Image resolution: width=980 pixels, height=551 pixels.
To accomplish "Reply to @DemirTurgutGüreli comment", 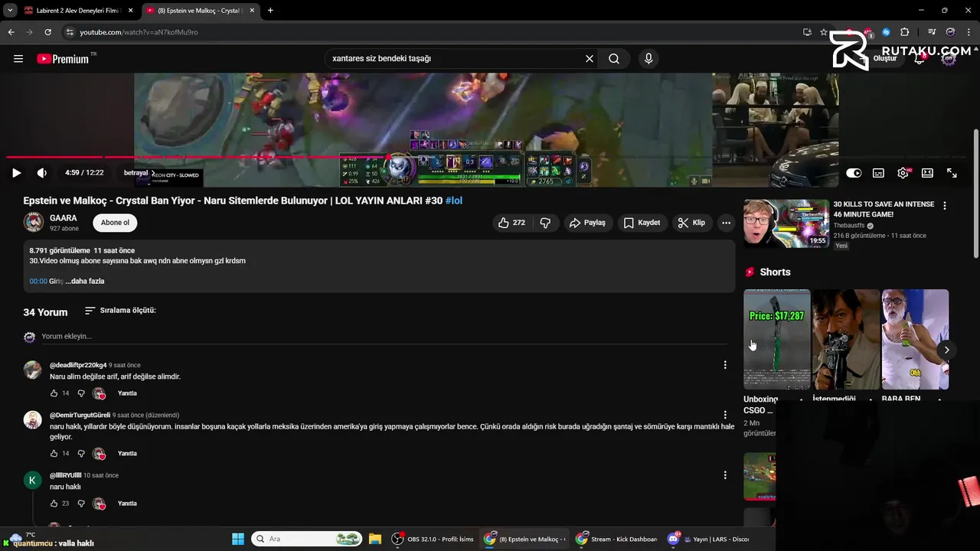I will pyautogui.click(x=127, y=454).
